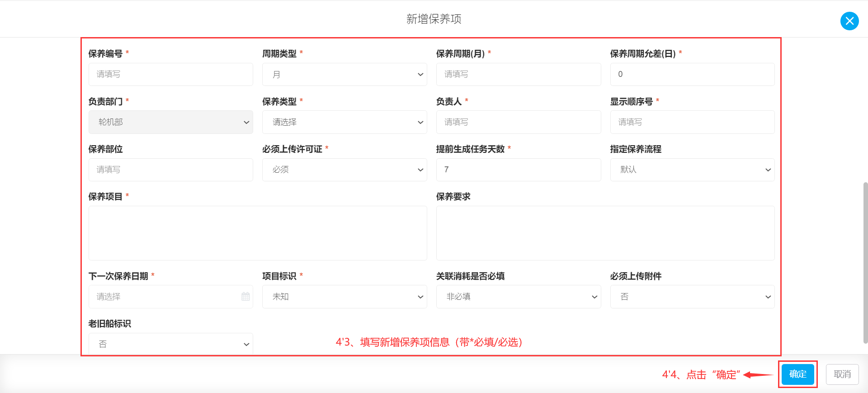868x393 pixels.
Task: Click the 下一次保养日期 label
Action: pos(118,276)
